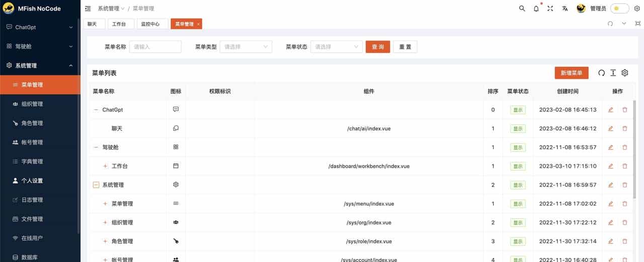The width and height of the screenshot is (644, 262).
Task: Click the 显示 status tag in ChatGpt row
Action: tap(518, 110)
